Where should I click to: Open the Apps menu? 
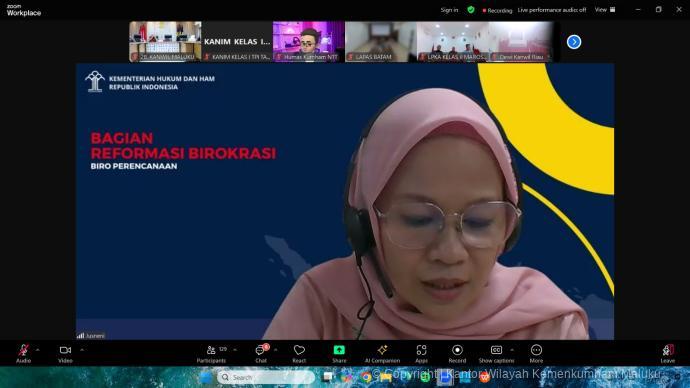click(x=421, y=353)
